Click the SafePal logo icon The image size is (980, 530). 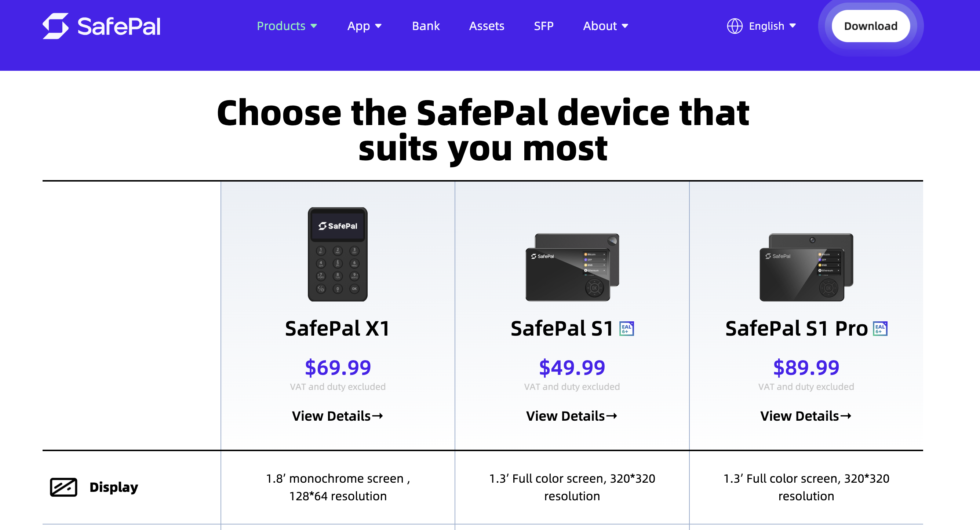[55, 26]
